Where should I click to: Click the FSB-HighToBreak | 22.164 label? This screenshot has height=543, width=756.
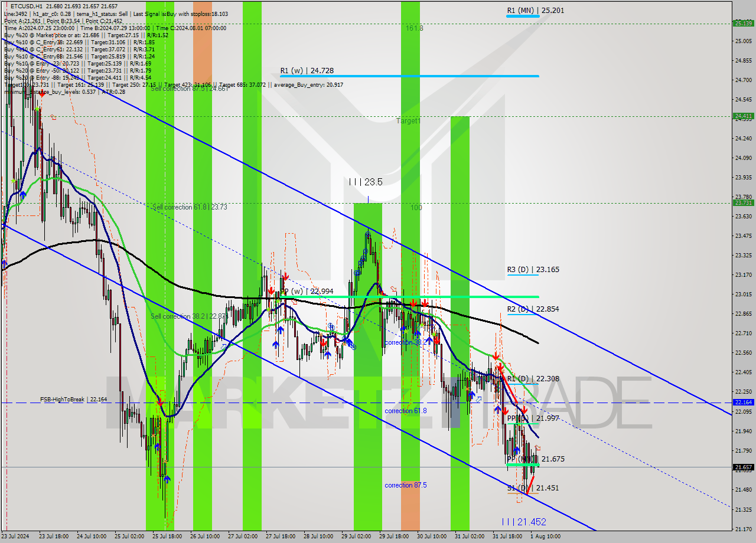(74, 400)
